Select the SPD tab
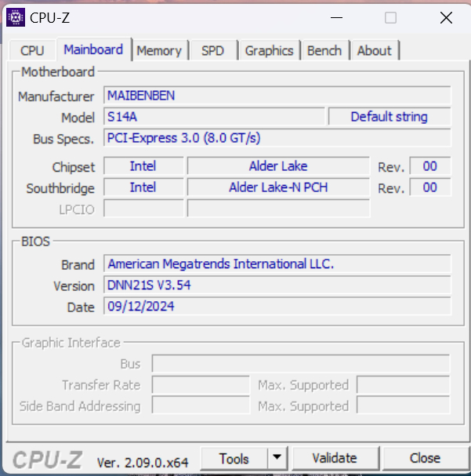Screen dimensions: 471x476 (212, 50)
